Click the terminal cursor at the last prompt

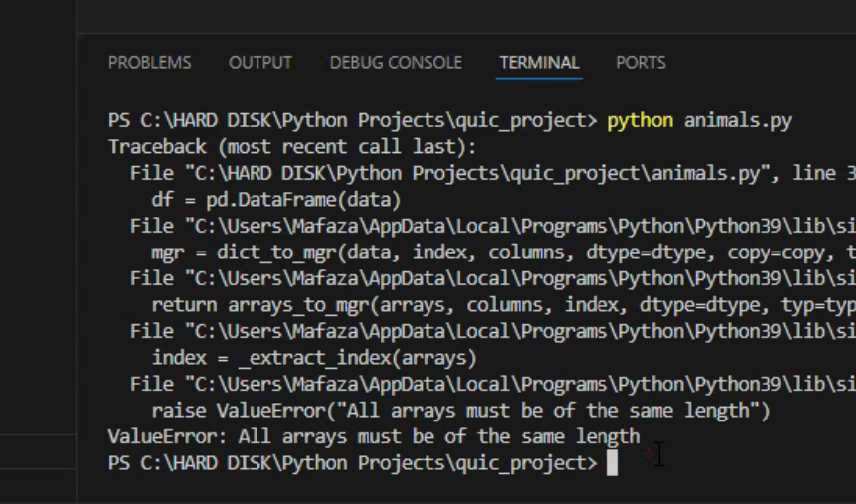(x=612, y=463)
